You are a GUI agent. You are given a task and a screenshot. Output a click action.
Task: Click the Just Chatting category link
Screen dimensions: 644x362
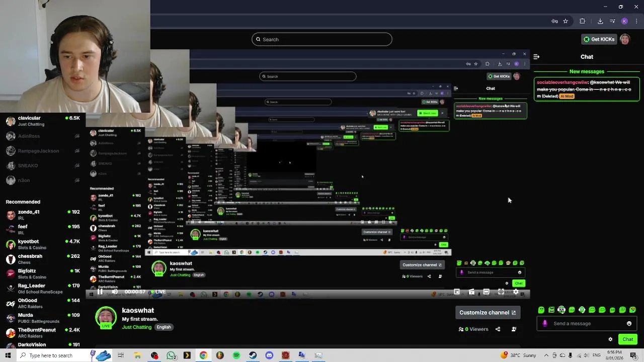(136, 327)
